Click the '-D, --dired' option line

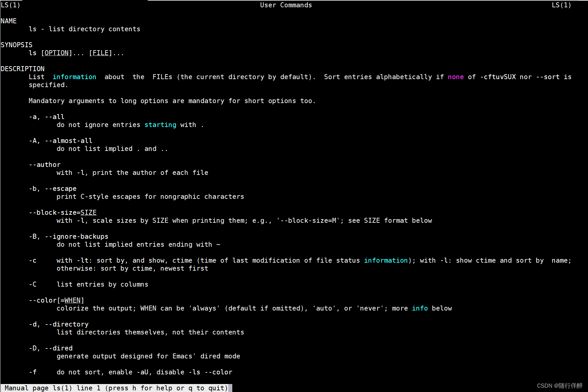[51, 348]
